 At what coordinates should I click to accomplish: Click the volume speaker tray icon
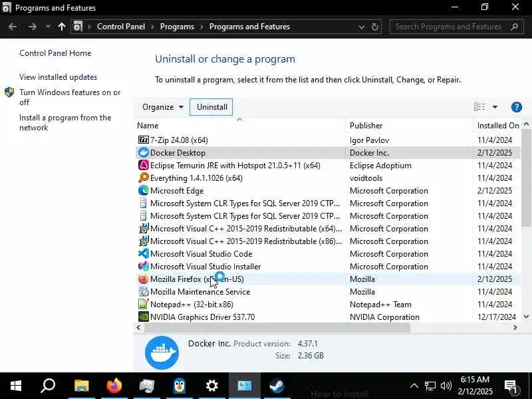446,386
